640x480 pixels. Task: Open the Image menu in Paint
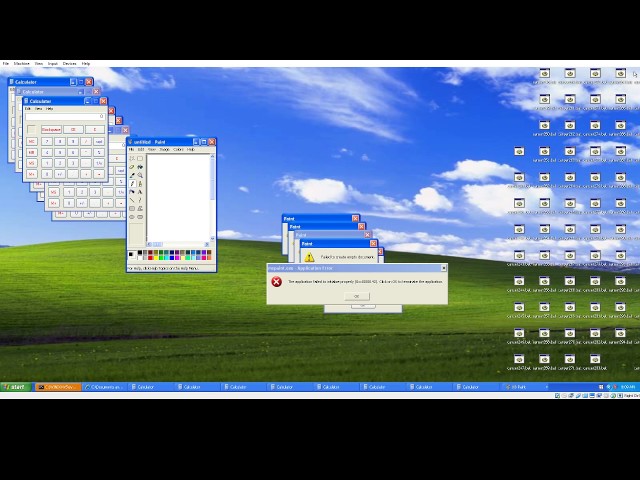pos(164,149)
